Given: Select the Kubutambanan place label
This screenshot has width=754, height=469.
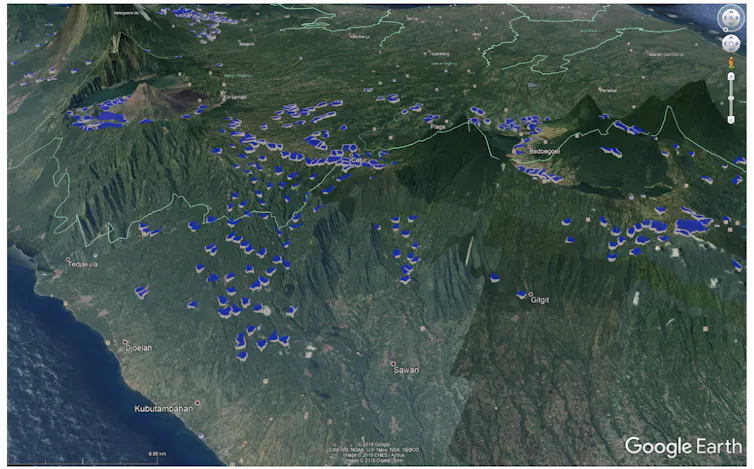Looking at the screenshot, I should 165,408.
